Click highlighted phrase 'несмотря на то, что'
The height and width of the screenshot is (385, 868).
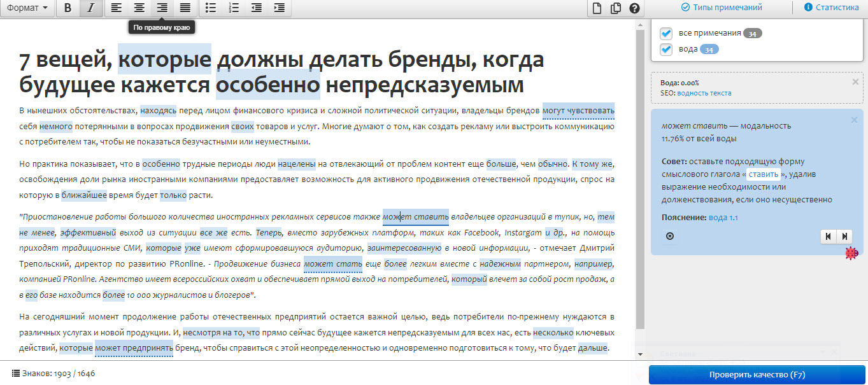(x=222, y=332)
